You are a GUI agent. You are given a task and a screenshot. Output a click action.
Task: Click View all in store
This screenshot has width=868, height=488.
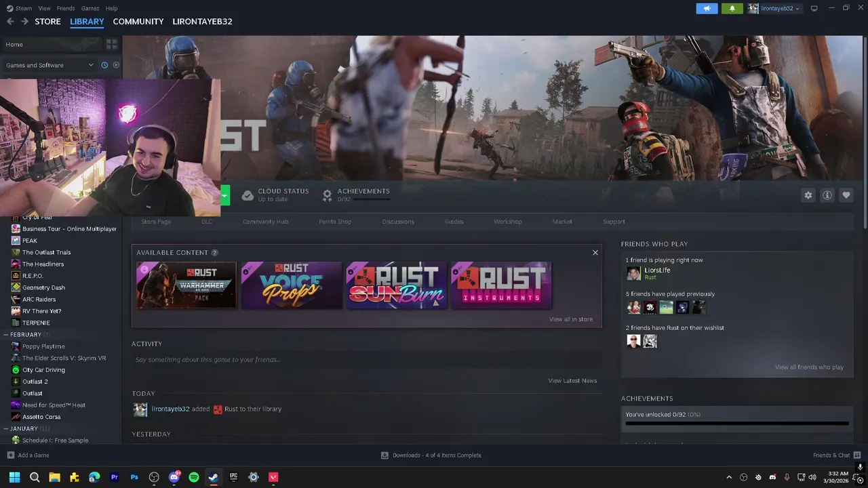[x=571, y=319]
